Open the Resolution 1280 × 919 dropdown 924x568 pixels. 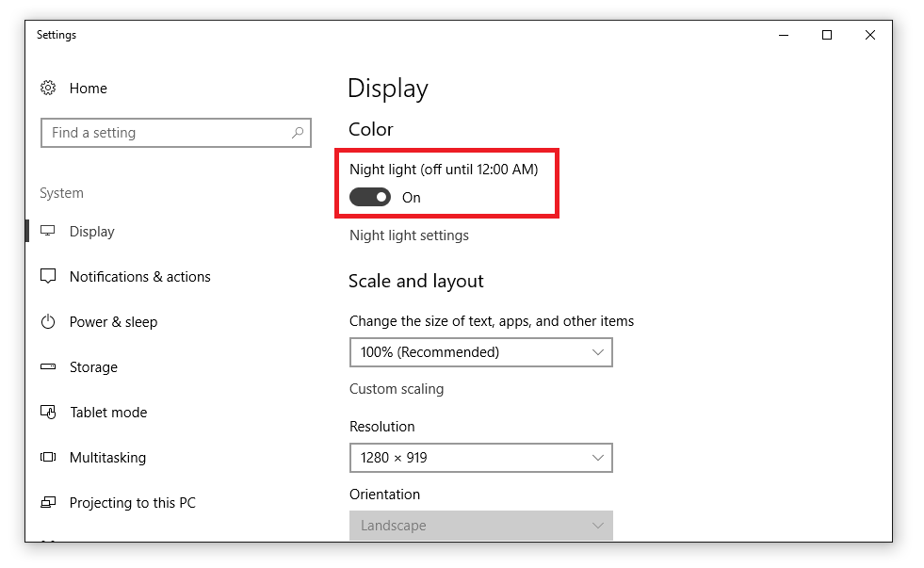point(481,458)
